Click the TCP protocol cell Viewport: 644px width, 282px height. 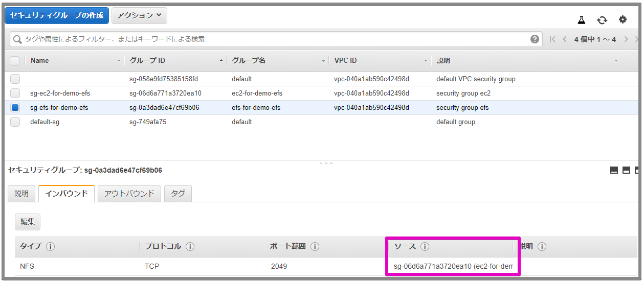[x=152, y=266]
